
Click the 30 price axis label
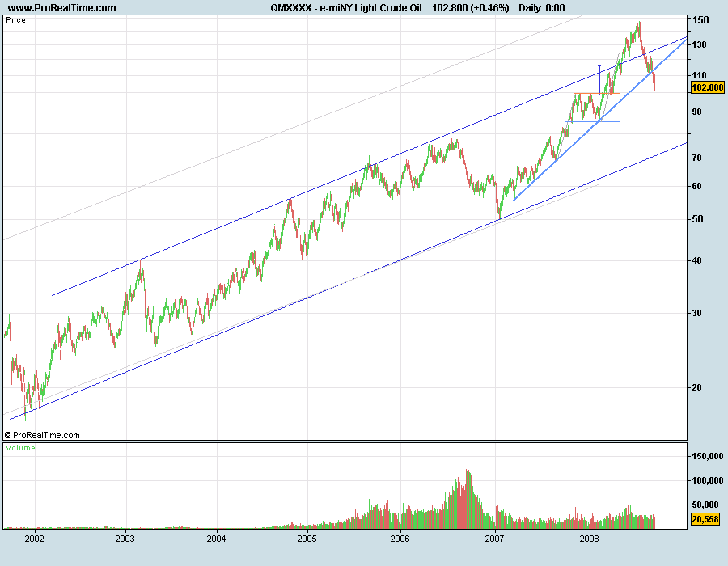click(x=697, y=313)
